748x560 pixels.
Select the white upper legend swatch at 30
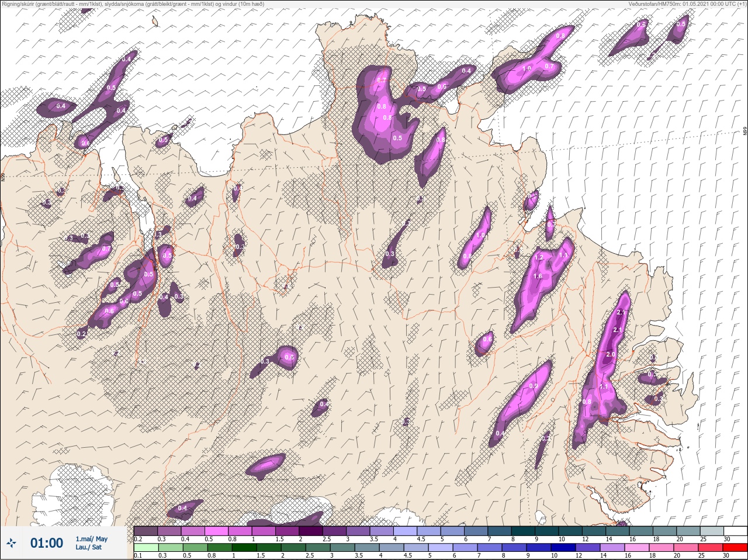[735, 531]
